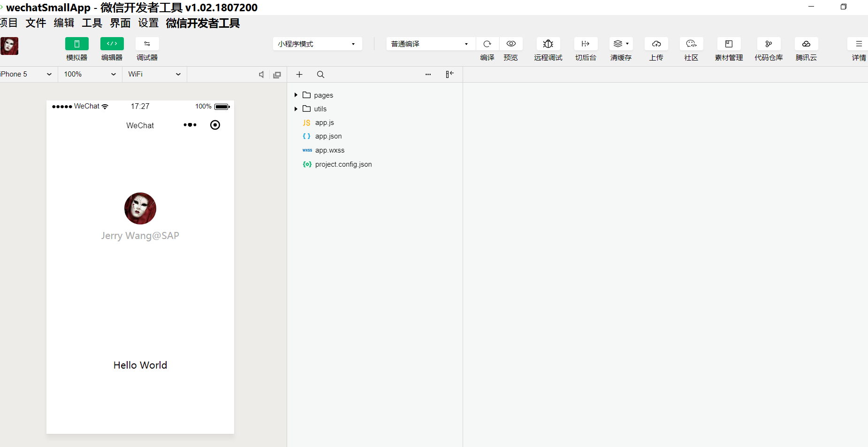868x447 pixels.
Task: Open the file tree more options
Action: 428,75
